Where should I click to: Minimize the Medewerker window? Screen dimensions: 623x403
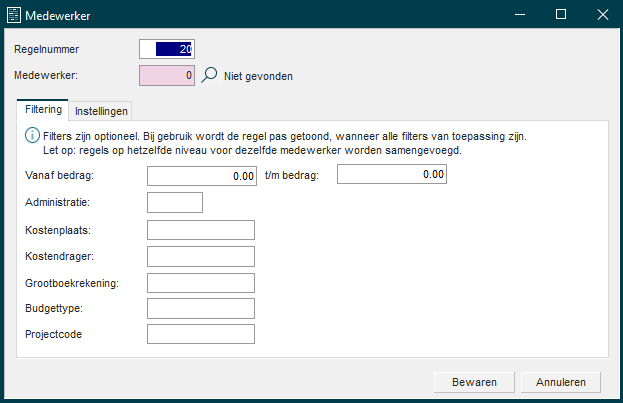pyautogui.click(x=515, y=14)
